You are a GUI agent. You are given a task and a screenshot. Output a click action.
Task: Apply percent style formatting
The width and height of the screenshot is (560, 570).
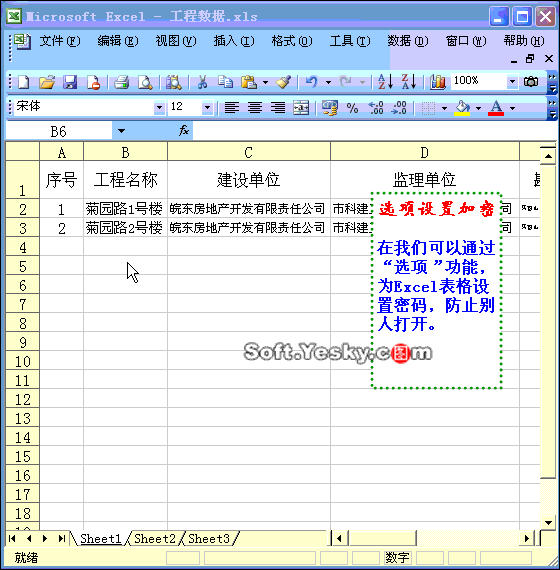pos(352,108)
